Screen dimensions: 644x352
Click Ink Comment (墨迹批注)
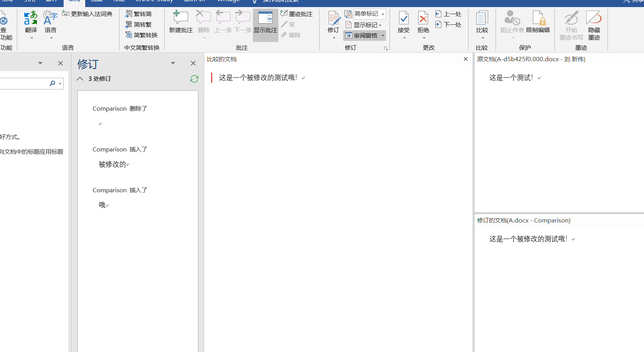click(x=296, y=14)
